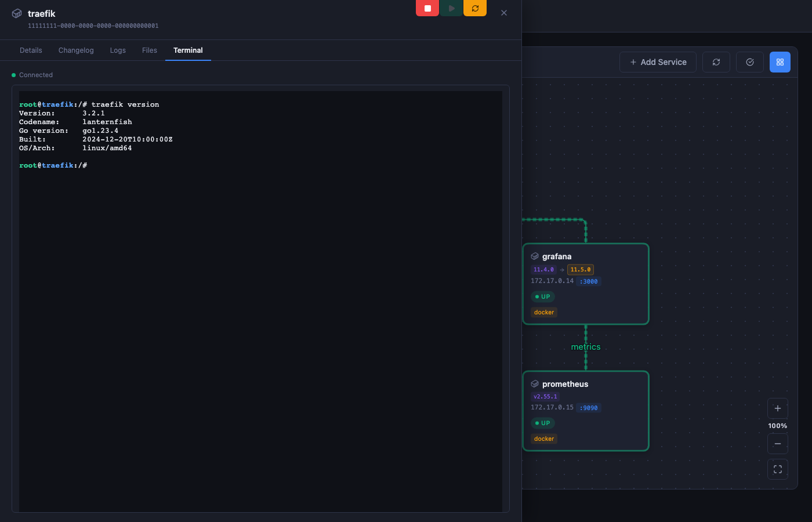Click grafana port badge :3000

tap(589, 281)
